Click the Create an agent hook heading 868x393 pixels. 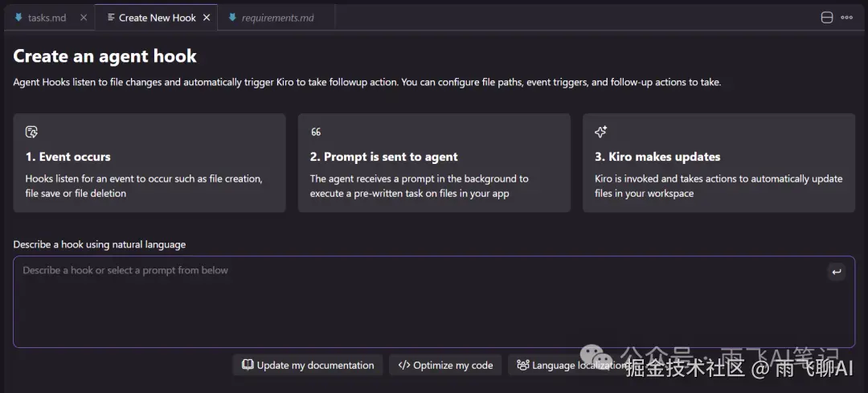click(x=104, y=56)
